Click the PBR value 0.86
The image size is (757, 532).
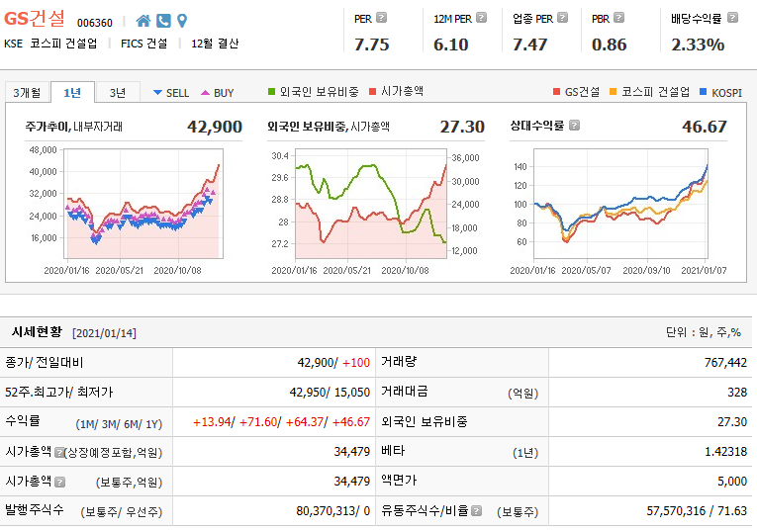click(x=610, y=44)
